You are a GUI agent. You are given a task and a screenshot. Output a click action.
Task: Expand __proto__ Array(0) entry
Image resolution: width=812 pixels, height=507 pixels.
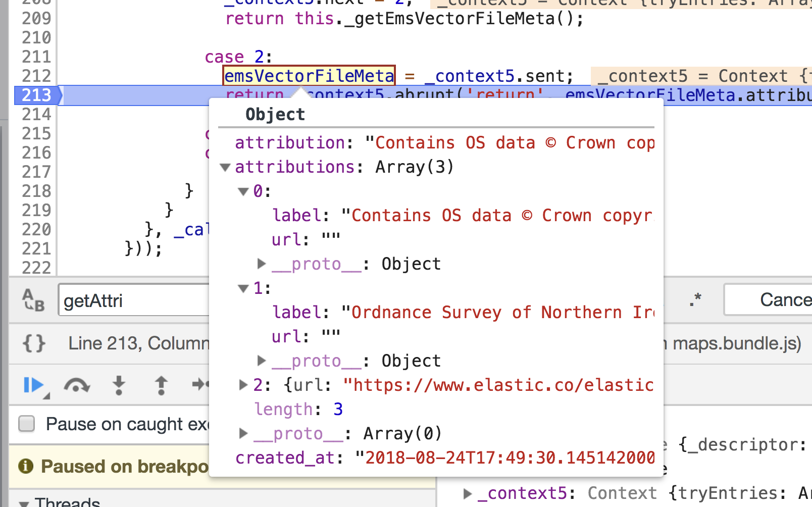pos(243,433)
